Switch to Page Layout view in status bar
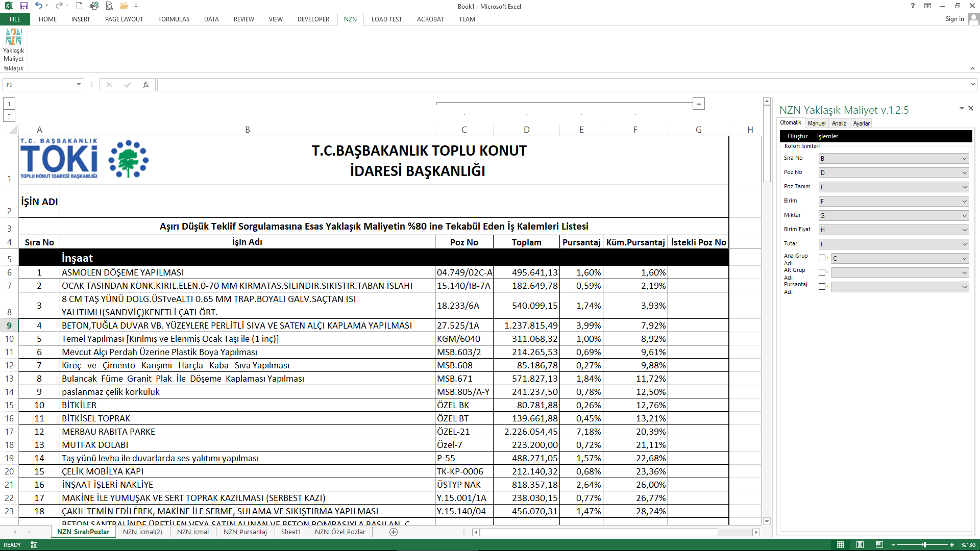 pos(860,545)
